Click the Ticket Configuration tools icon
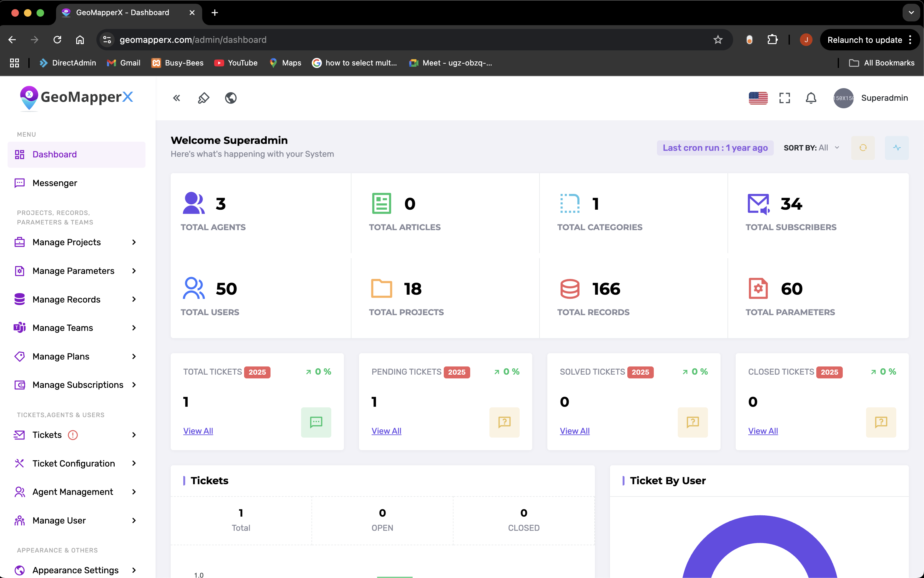The height and width of the screenshot is (578, 924). pyautogui.click(x=20, y=463)
